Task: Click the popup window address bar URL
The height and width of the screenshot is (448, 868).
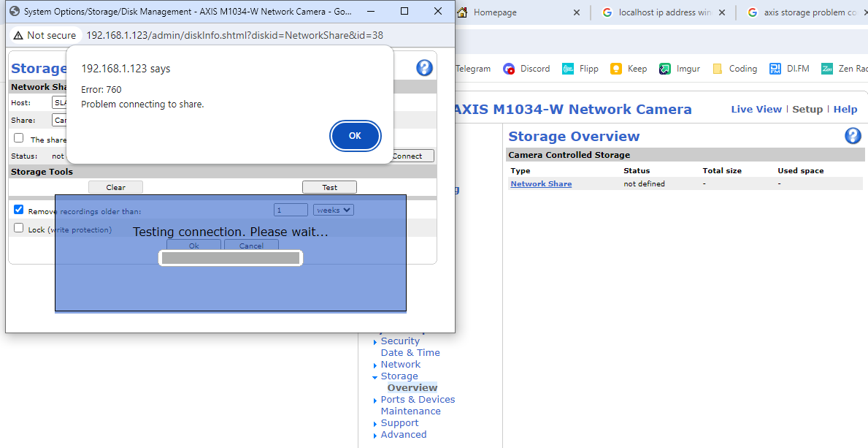Action: point(235,35)
